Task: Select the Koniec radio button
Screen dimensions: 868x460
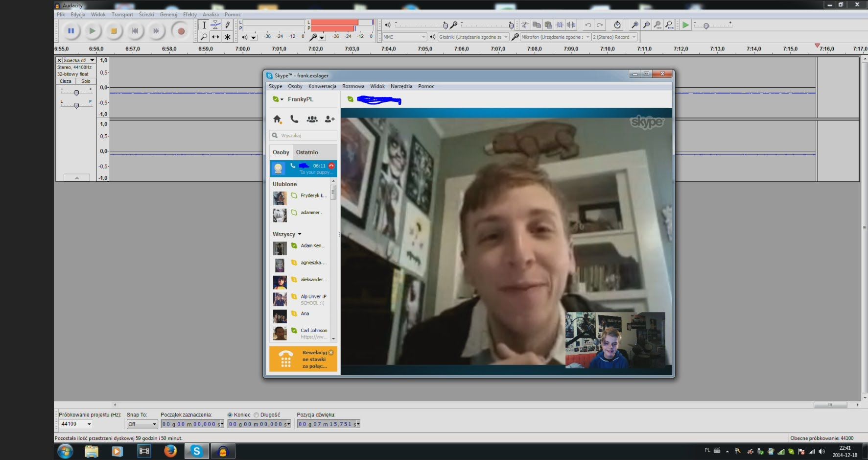Action: [230, 415]
